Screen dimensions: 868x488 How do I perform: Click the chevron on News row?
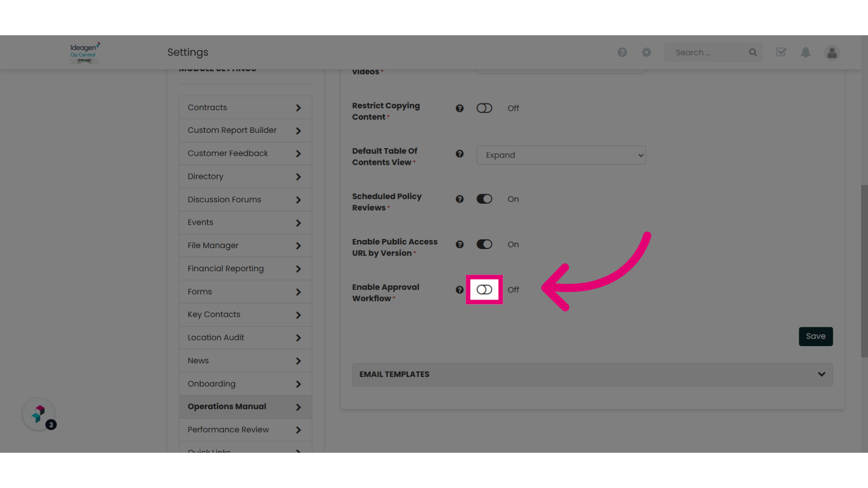tap(298, 361)
